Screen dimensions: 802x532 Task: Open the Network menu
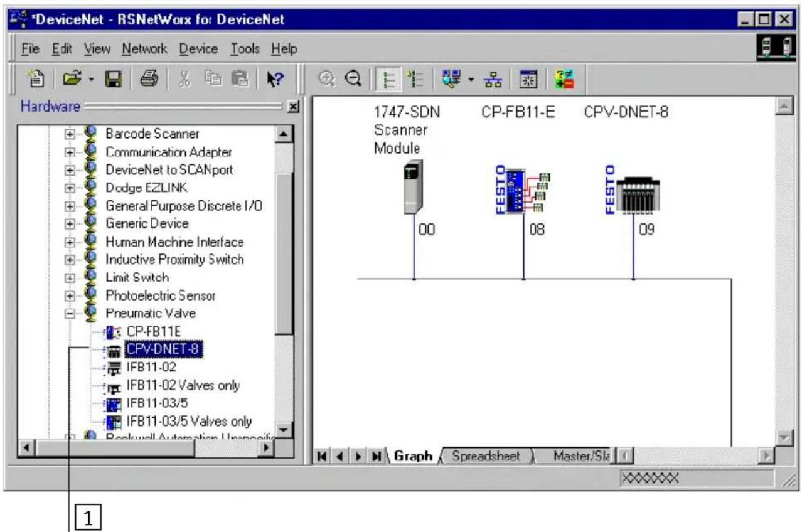tap(144, 48)
